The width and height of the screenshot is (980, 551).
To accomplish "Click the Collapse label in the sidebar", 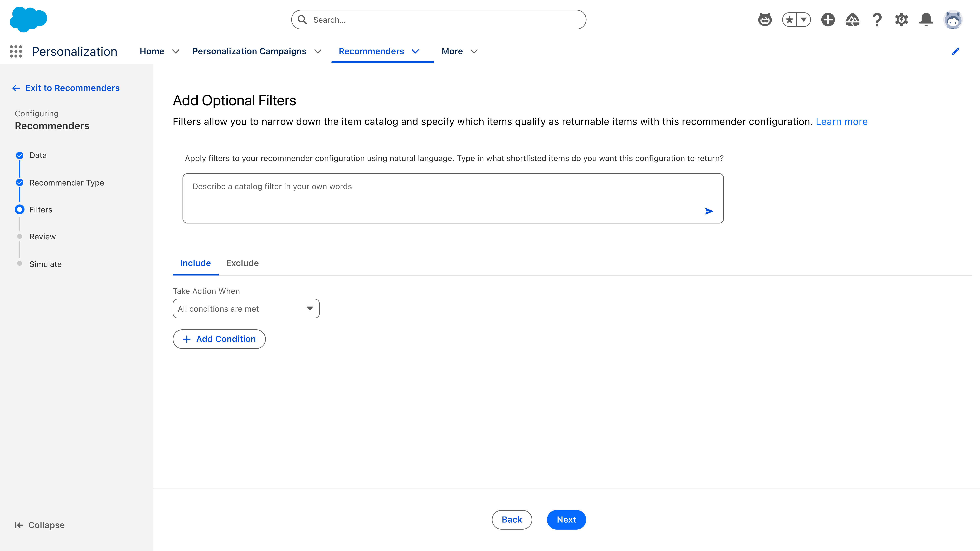I will [46, 525].
